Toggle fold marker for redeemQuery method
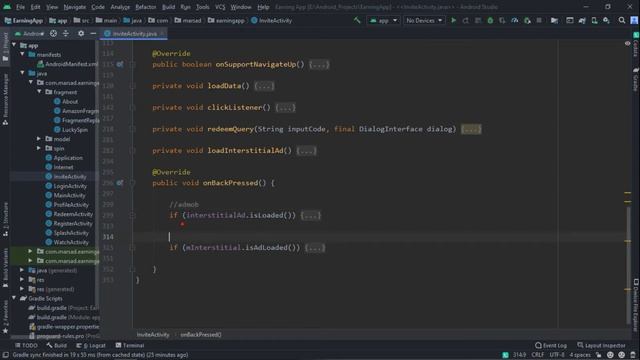This screenshot has width=640, height=360. [x=132, y=129]
